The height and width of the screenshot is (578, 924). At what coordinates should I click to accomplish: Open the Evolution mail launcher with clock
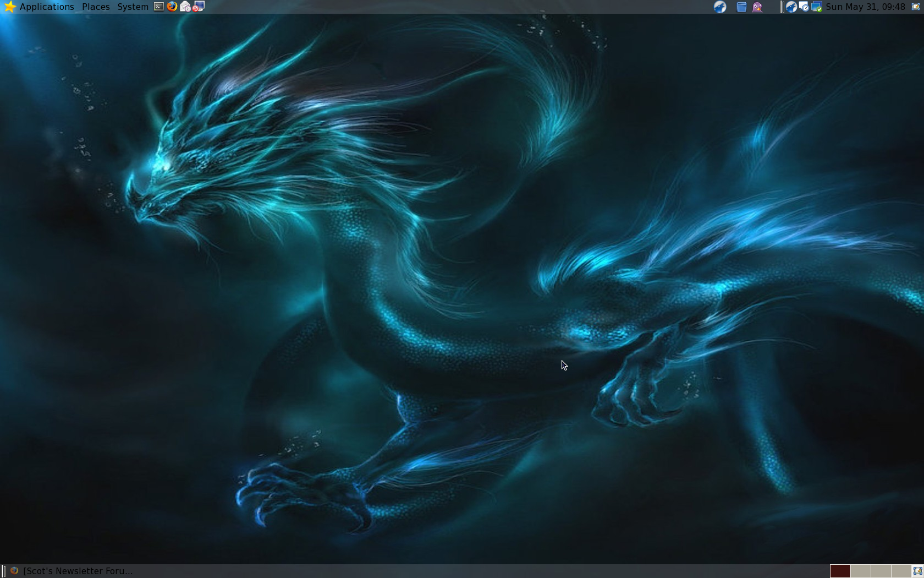pyautogui.click(x=185, y=7)
